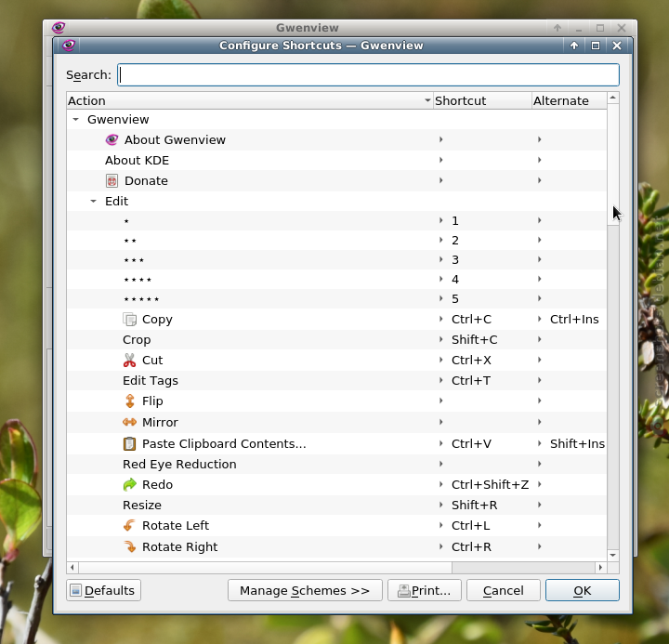
Task: Click the Defaults button
Action: point(104,590)
